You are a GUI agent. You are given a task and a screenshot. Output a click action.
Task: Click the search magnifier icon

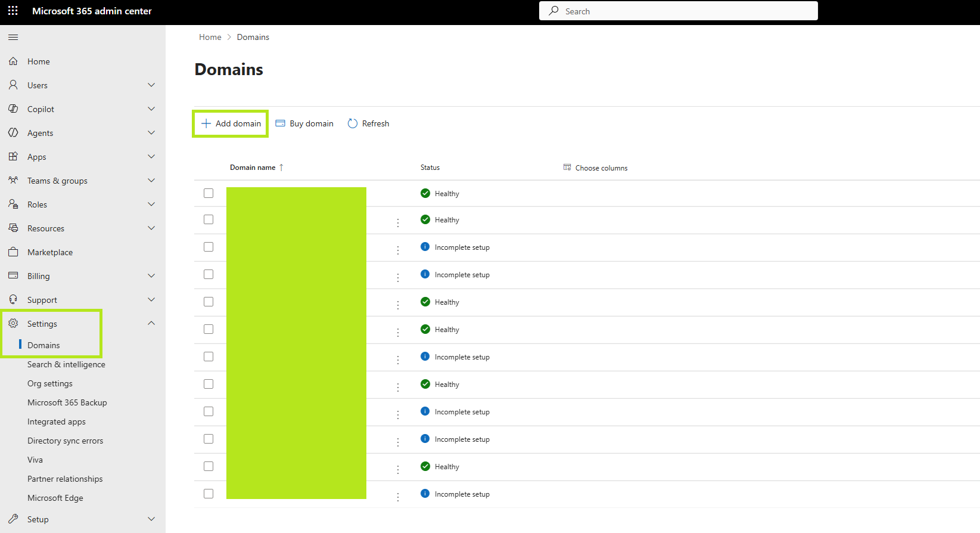tap(553, 11)
